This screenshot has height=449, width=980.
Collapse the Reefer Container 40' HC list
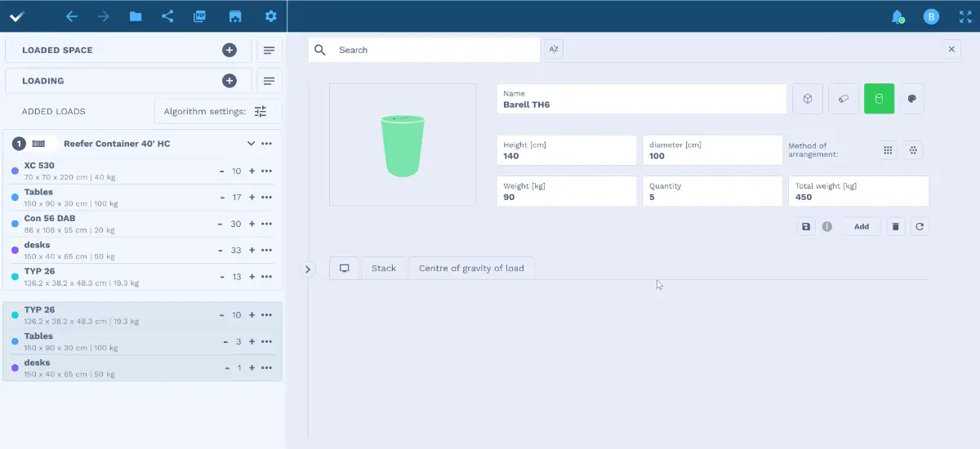(251, 144)
